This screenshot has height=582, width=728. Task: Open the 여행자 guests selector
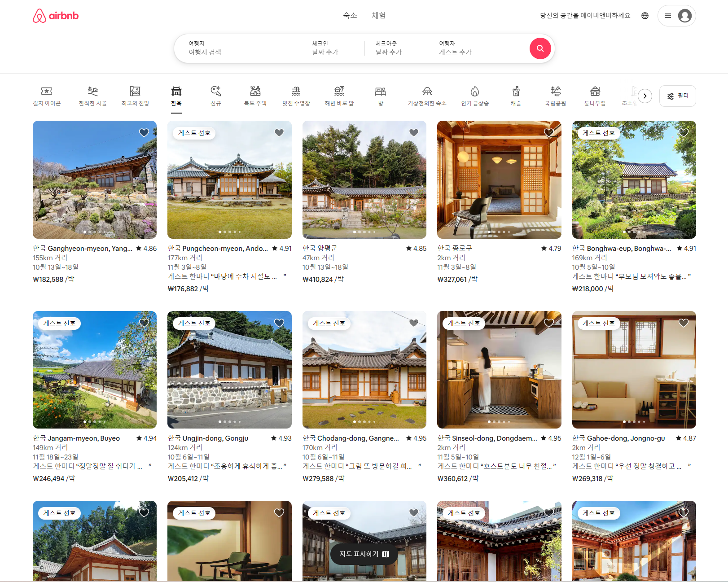tap(478, 48)
